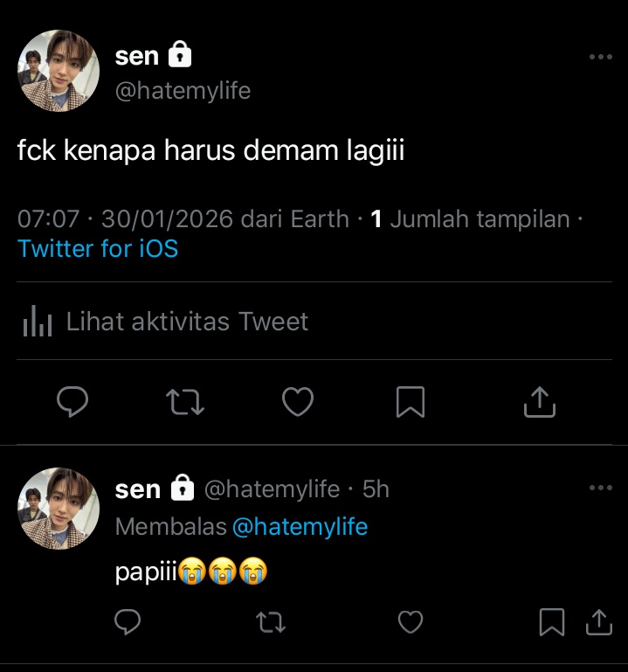Share the papiii reply
Screen dimensions: 628x672
(x=599, y=622)
